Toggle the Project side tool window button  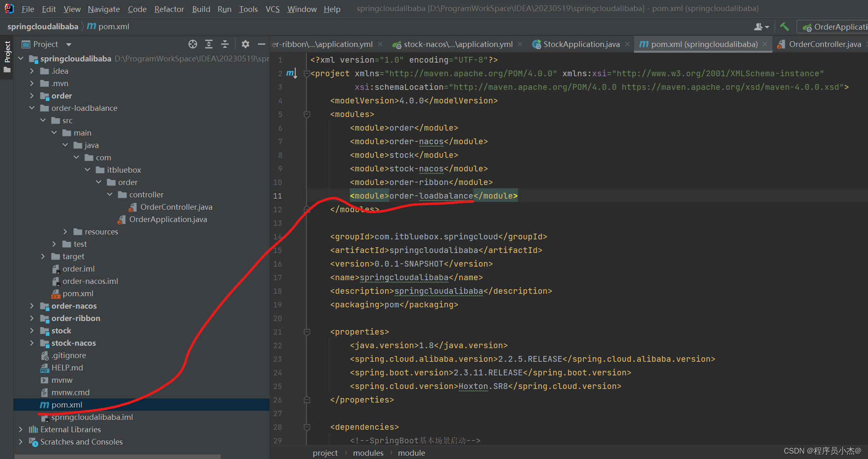tap(7, 56)
